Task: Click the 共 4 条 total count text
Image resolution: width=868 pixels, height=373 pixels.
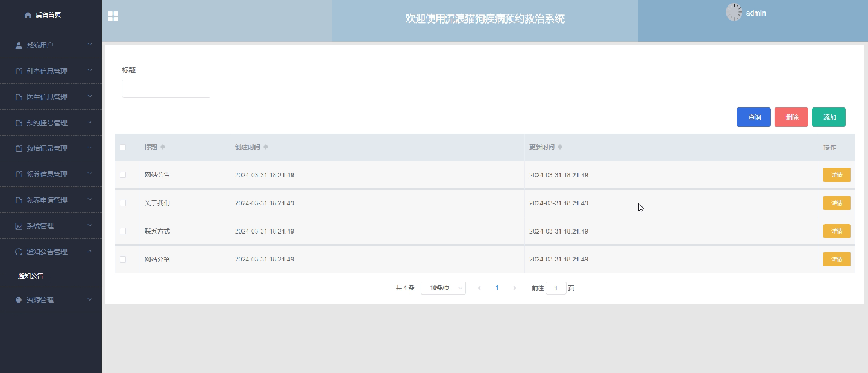Action: (x=404, y=289)
